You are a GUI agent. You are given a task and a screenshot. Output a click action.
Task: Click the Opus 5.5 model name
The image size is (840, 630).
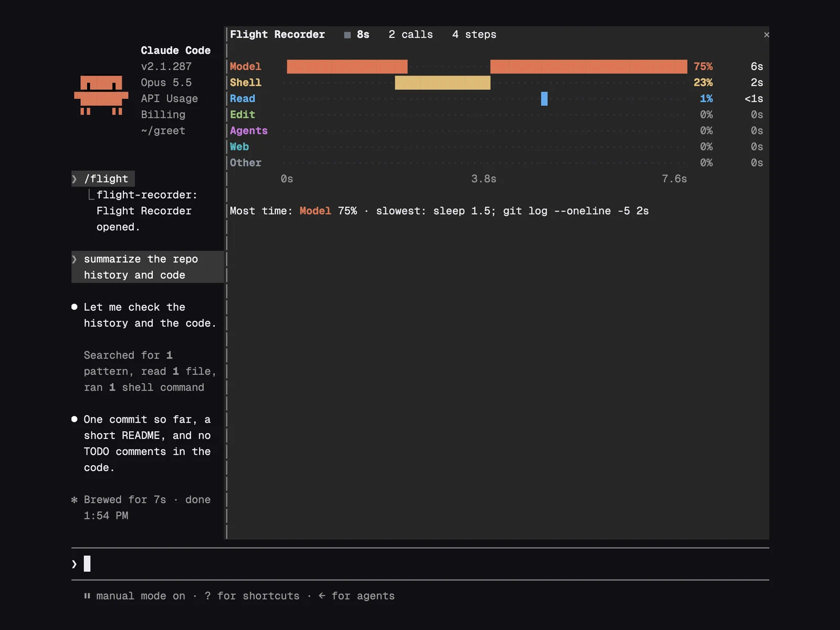click(x=166, y=82)
